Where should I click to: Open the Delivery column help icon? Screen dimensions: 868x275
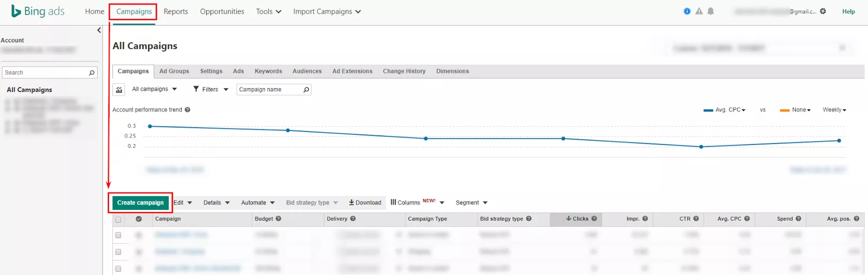click(x=353, y=219)
